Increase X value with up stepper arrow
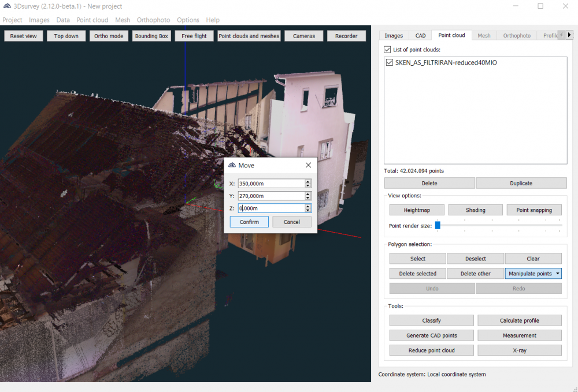 [x=308, y=181]
